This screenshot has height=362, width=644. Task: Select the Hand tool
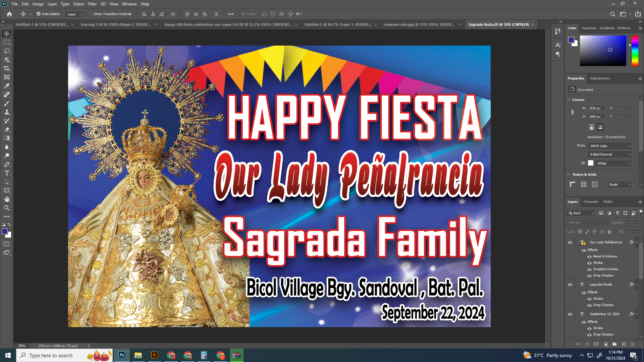pyautogui.click(x=7, y=199)
